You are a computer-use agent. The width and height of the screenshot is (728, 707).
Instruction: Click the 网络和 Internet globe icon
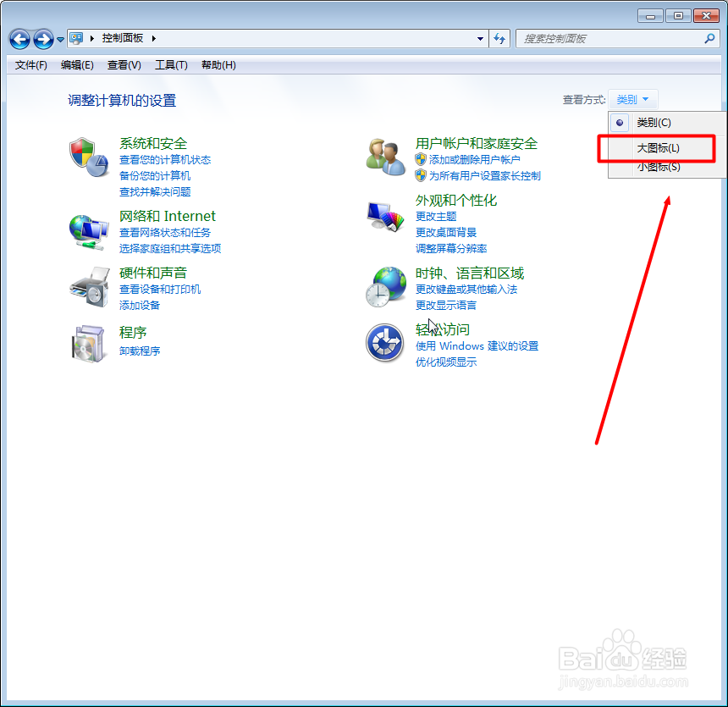pos(89,232)
